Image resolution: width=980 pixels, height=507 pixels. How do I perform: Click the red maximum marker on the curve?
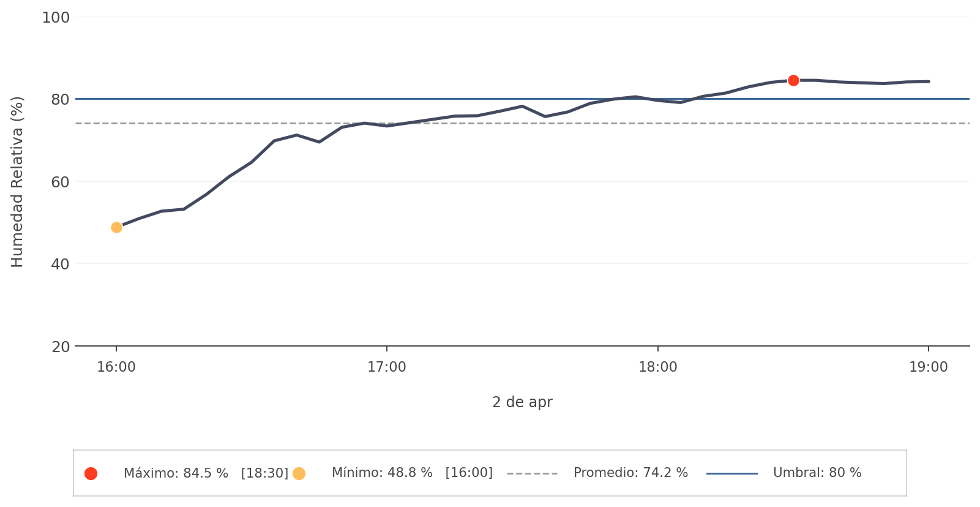(793, 80)
